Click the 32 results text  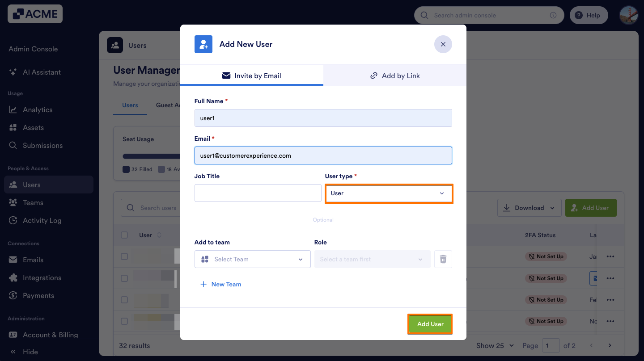(134, 345)
